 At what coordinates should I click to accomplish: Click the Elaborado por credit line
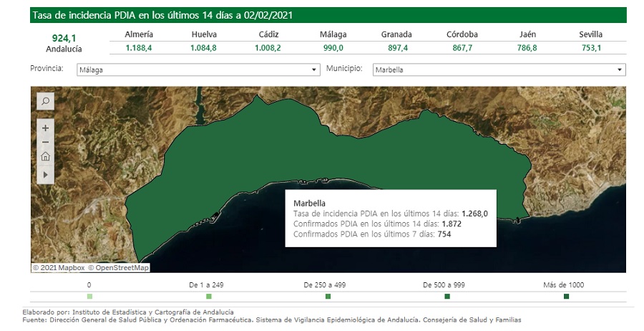[x=128, y=312]
